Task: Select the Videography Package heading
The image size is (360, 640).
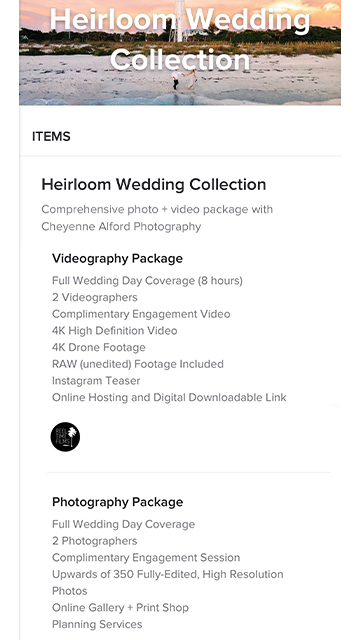Action: [117, 258]
